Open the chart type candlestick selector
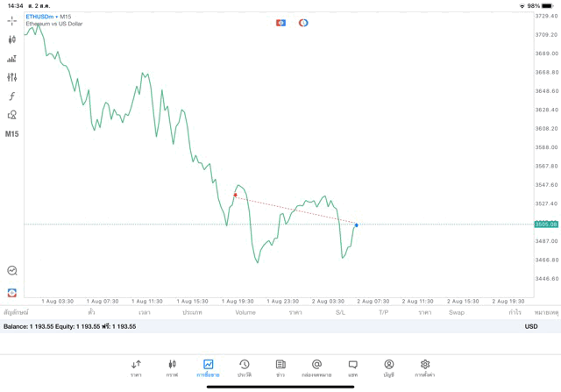This screenshot has height=392, width=561. click(x=11, y=39)
